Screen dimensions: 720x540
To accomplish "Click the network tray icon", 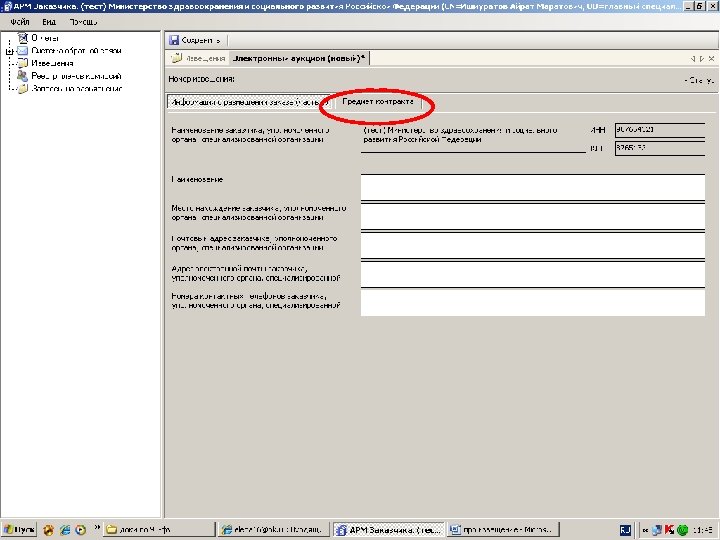I will coord(657,530).
